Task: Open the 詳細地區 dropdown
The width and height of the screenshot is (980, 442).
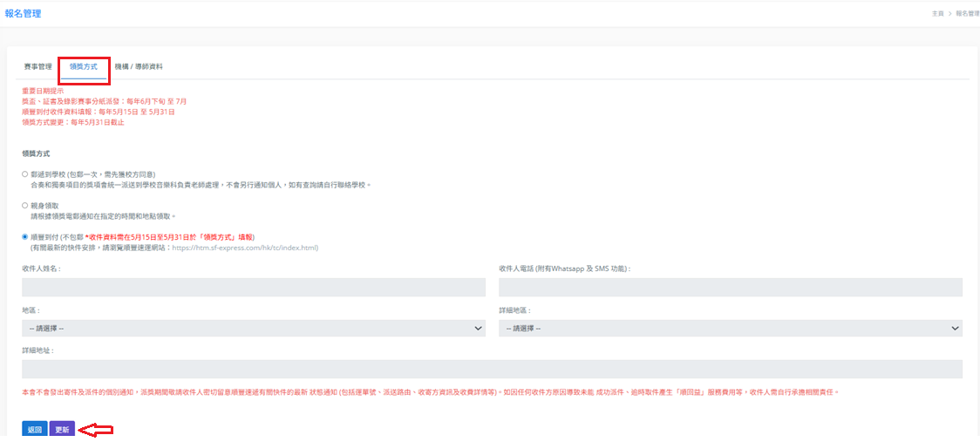Action: (730, 328)
